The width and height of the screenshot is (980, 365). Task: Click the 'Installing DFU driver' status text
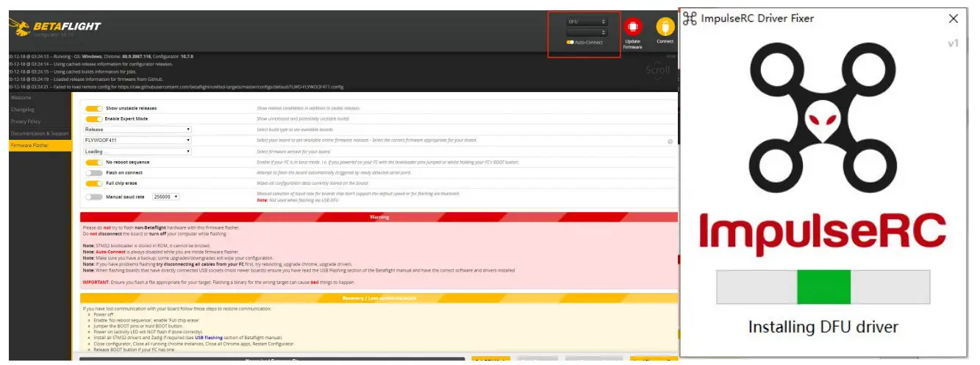pos(823,327)
